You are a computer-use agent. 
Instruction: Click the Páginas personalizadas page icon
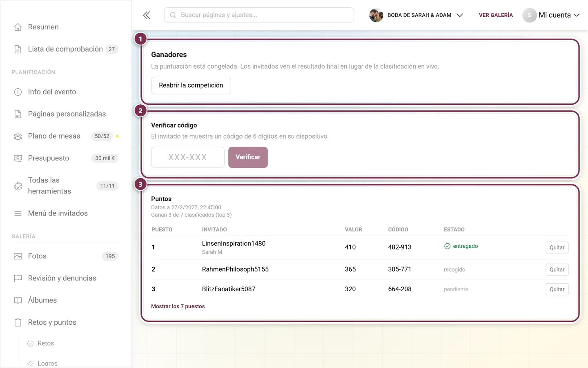click(x=18, y=114)
